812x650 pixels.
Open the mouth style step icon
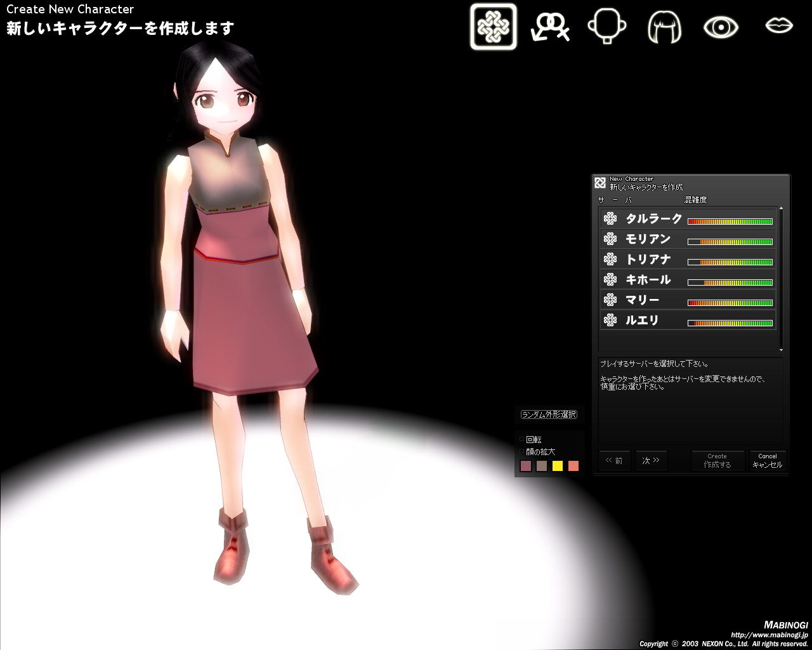tap(779, 25)
